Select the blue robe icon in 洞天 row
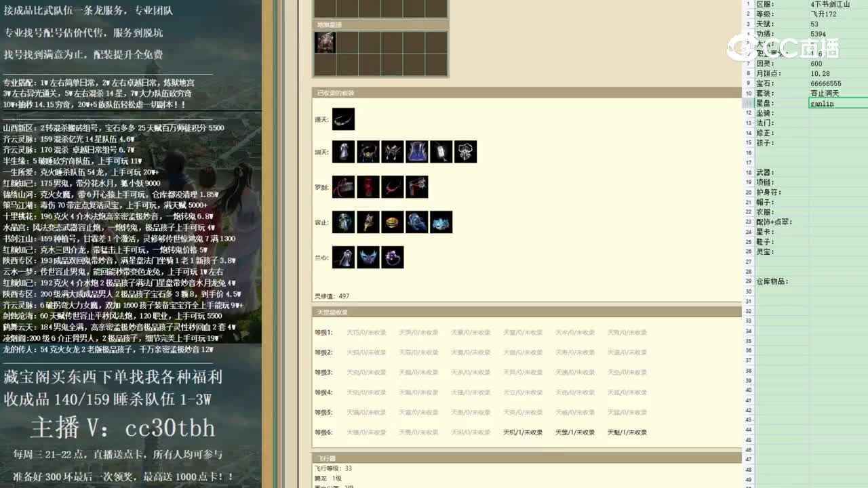This screenshot has width=868, height=488. click(x=416, y=152)
